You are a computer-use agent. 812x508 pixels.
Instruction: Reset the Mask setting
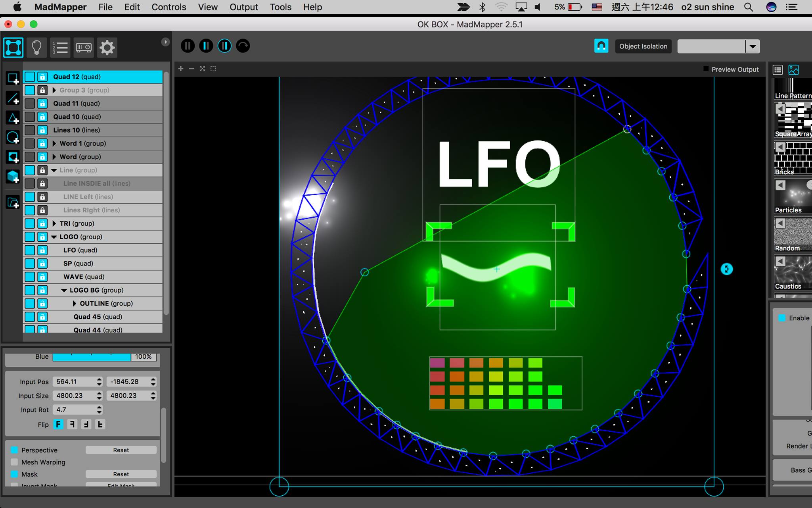click(x=121, y=474)
